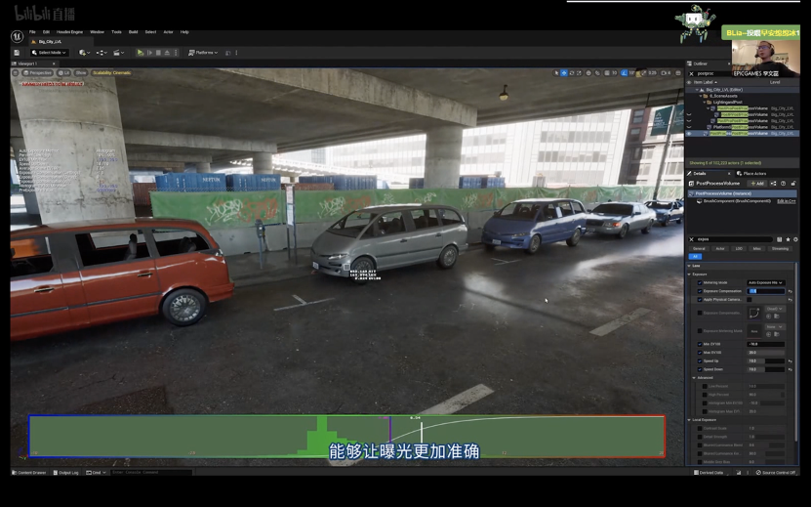Screen dimensions: 812x508
Task: Toggle the Details lock icon
Action: coord(792,183)
